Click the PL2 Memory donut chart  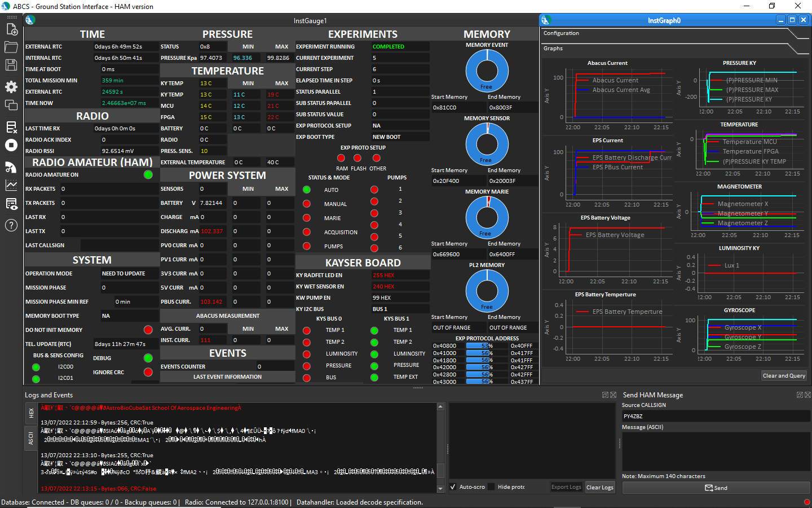click(x=487, y=291)
